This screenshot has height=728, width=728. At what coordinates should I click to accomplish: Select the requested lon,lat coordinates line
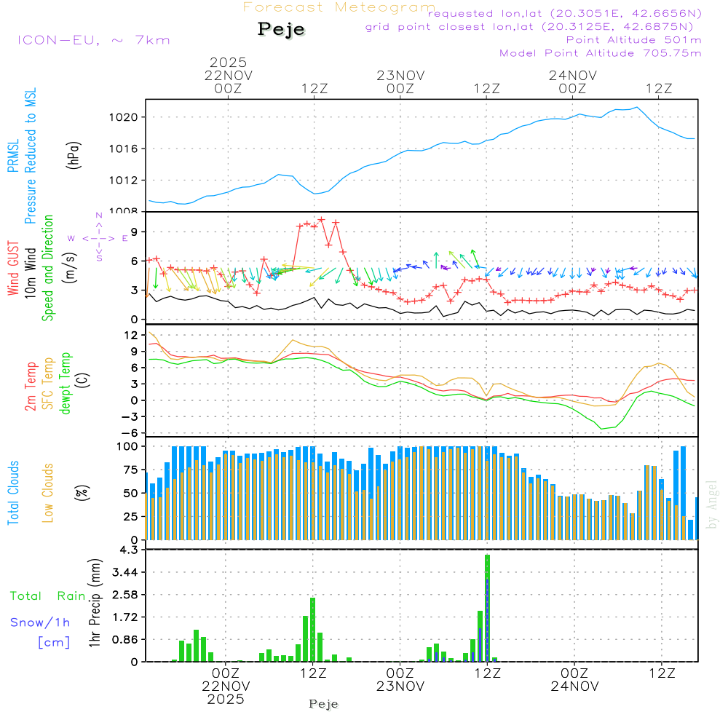click(565, 13)
